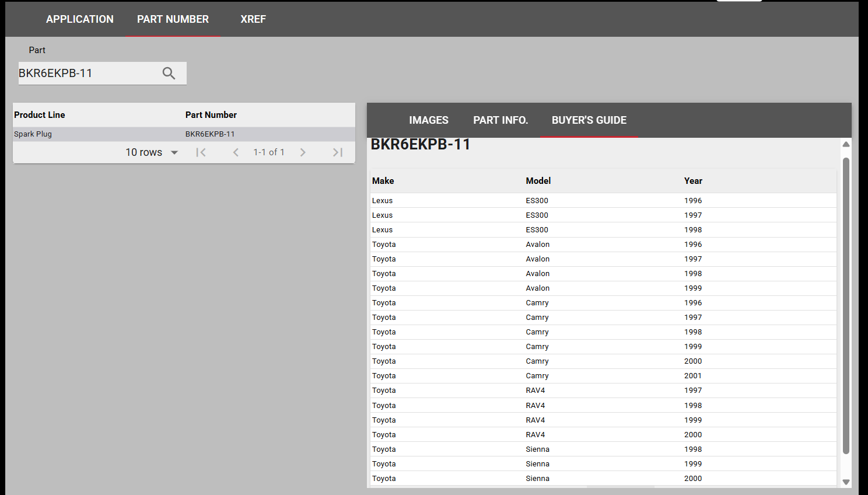Image resolution: width=868 pixels, height=495 pixels.
Task: Click Avalon in the 1997 row
Action: (x=538, y=259)
